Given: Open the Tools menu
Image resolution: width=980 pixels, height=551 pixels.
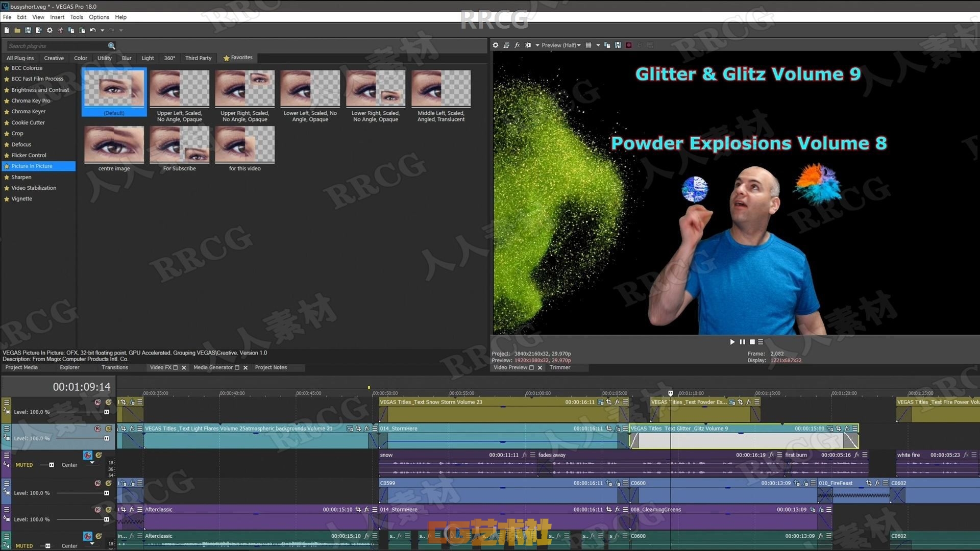Looking at the screenshot, I should [x=77, y=17].
